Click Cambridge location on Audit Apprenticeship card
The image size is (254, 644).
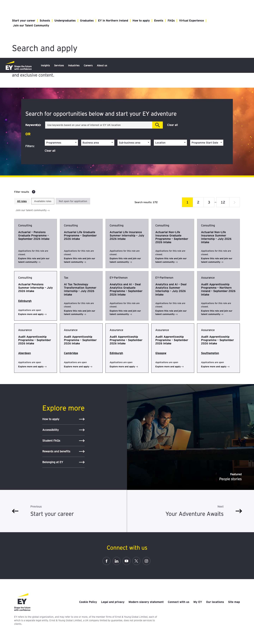71,353
